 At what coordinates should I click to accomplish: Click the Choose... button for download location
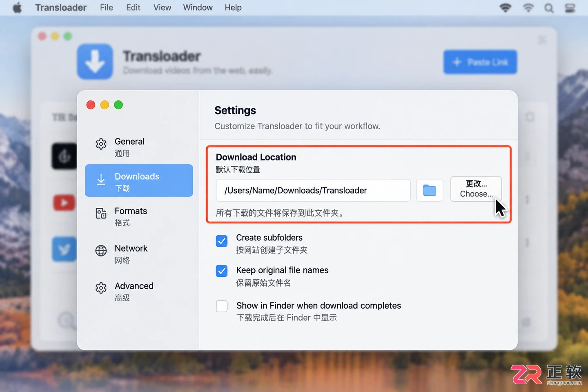coord(476,189)
